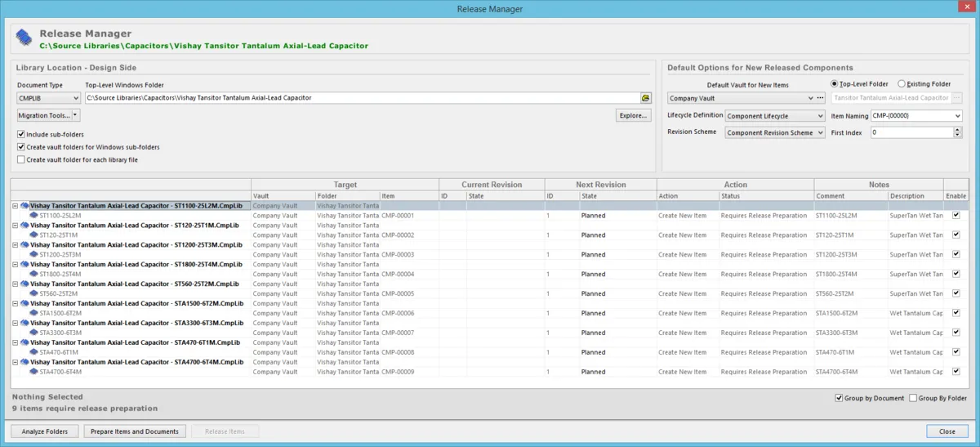Open the Item Naming dropdown
The width and height of the screenshot is (980, 447).
[x=958, y=116]
